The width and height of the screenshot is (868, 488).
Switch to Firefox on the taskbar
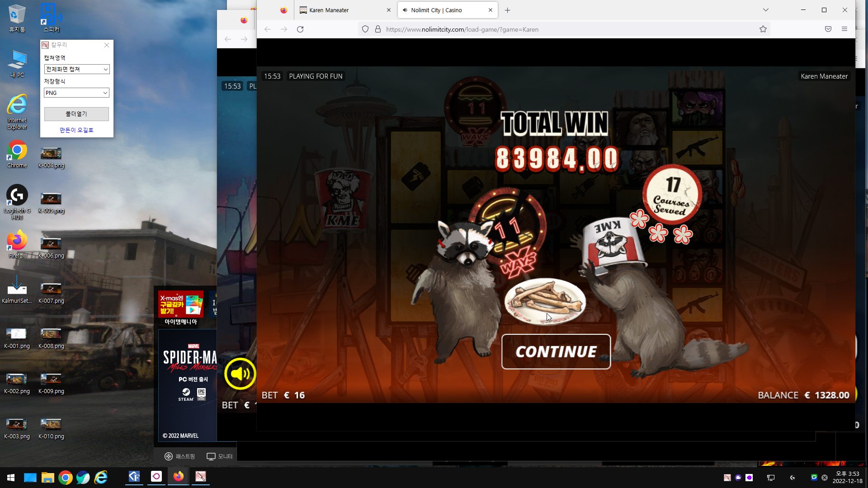coord(178,477)
